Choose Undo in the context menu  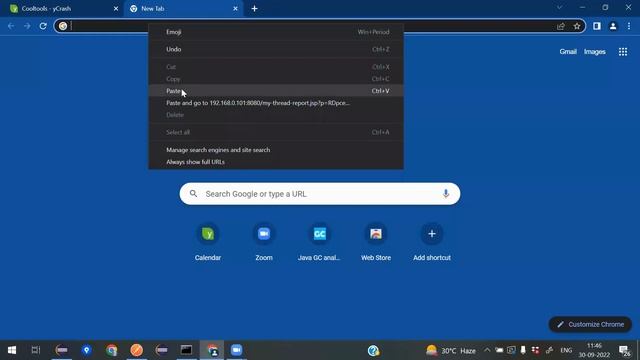coord(276,49)
